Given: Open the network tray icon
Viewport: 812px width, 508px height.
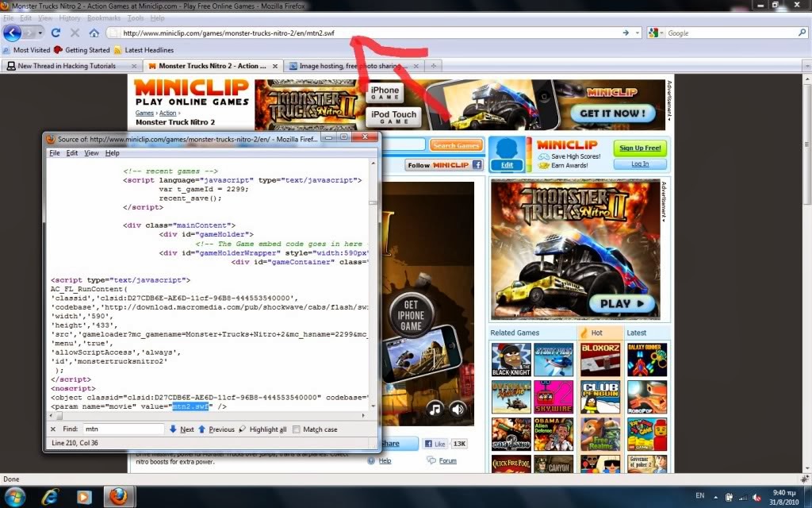Looking at the screenshot, I should [743, 498].
